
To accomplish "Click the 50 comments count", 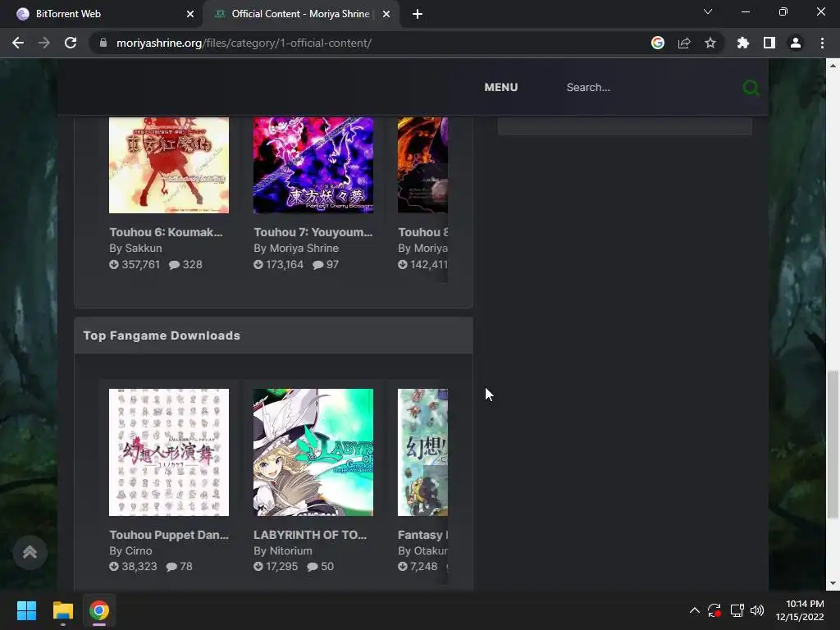I will pos(321,566).
